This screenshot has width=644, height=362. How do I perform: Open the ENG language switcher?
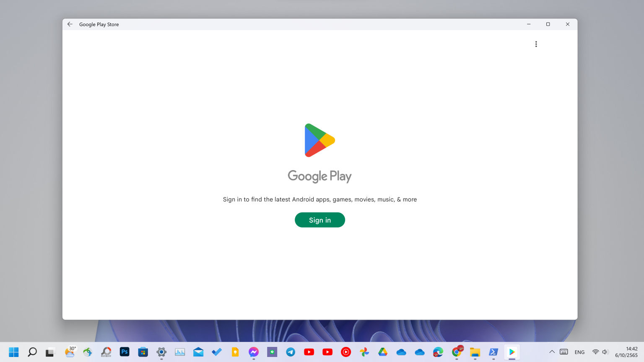[x=579, y=352]
